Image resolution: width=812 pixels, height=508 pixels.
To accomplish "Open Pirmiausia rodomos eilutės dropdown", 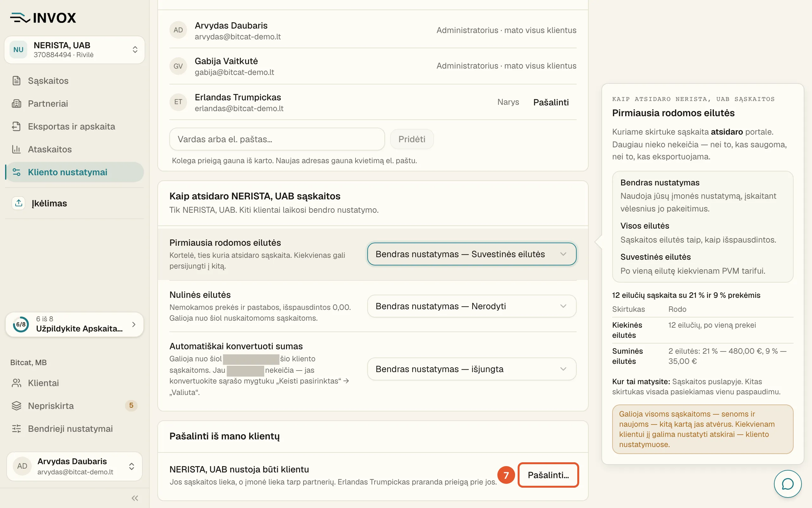I will point(472,254).
